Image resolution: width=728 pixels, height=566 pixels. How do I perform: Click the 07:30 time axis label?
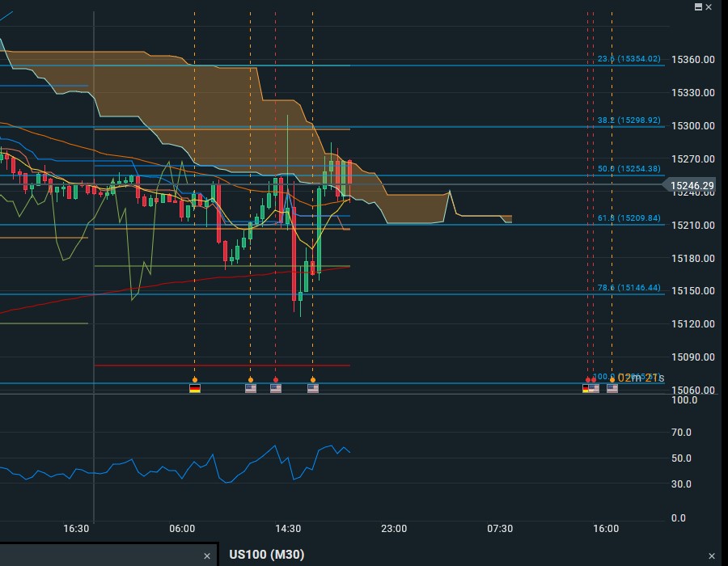[500, 529]
